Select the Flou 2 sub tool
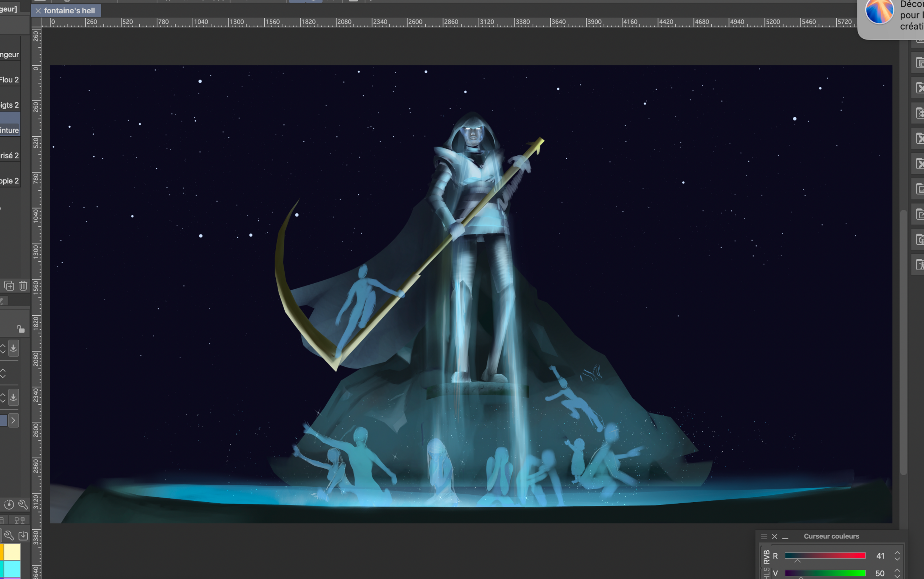The height and width of the screenshot is (579, 924). [10, 80]
